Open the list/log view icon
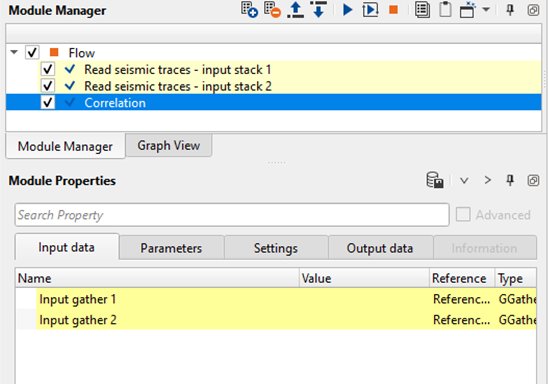The width and height of the screenshot is (548, 384). coord(423,10)
